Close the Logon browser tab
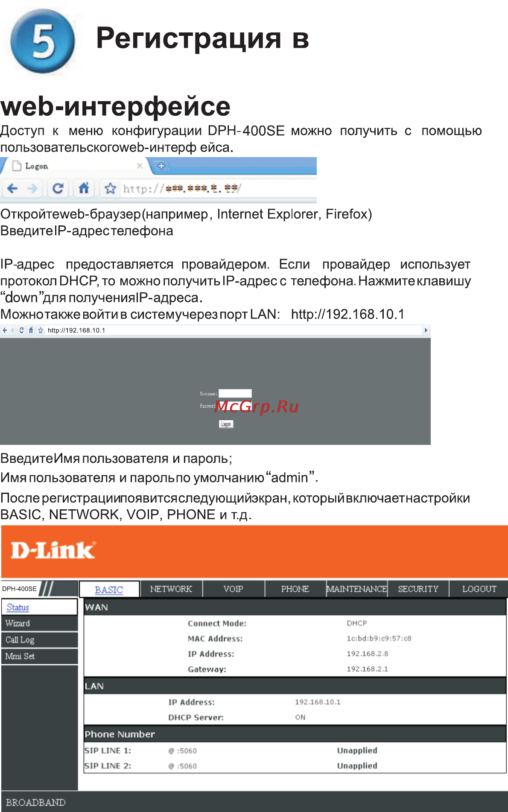This screenshot has width=508, height=812. pyautogui.click(x=140, y=166)
